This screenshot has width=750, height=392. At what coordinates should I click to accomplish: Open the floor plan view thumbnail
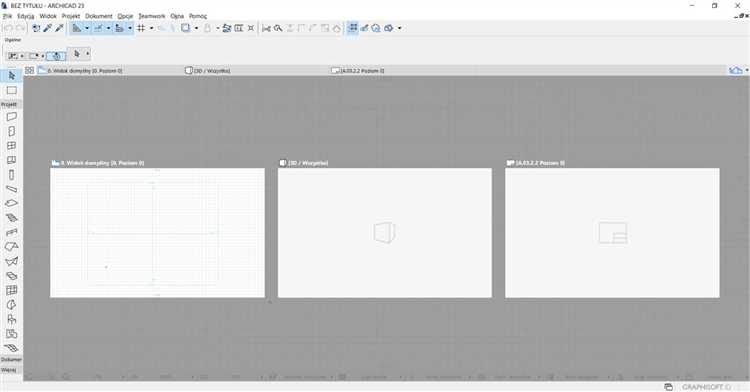point(157,233)
